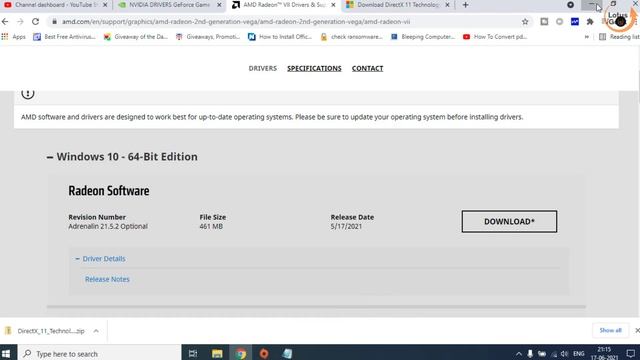Click the ENG language indicator
This screenshot has height=360, width=640.
[579, 354]
